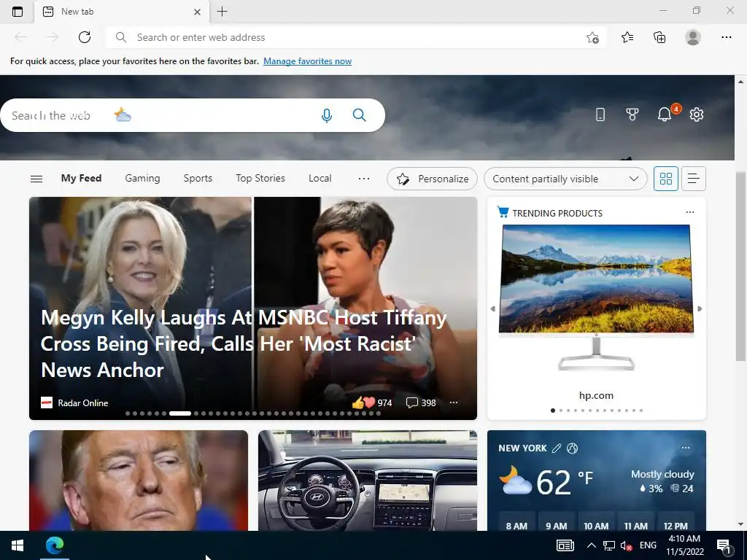The width and height of the screenshot is (747, 560).
Task: Open Collections icon
Action: (659, 37)
